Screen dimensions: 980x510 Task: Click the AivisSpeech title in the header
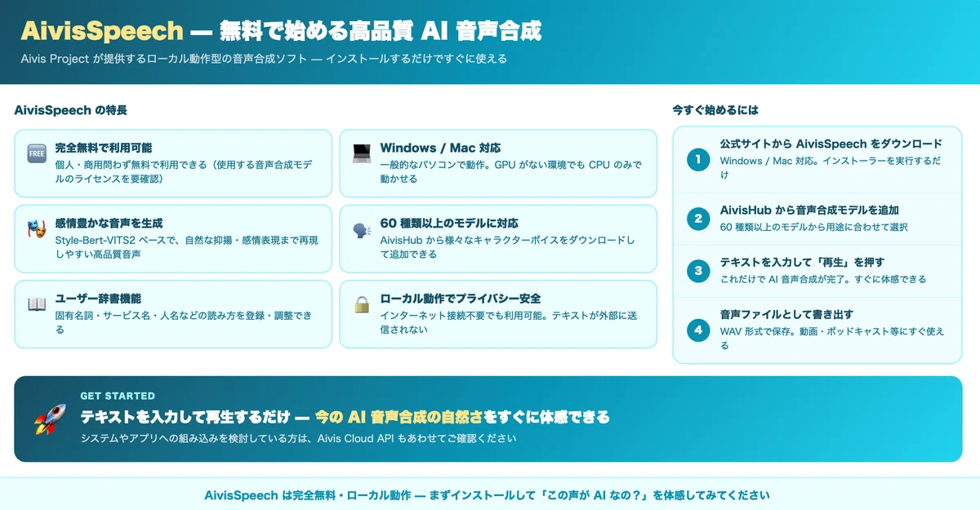[102, 31]
